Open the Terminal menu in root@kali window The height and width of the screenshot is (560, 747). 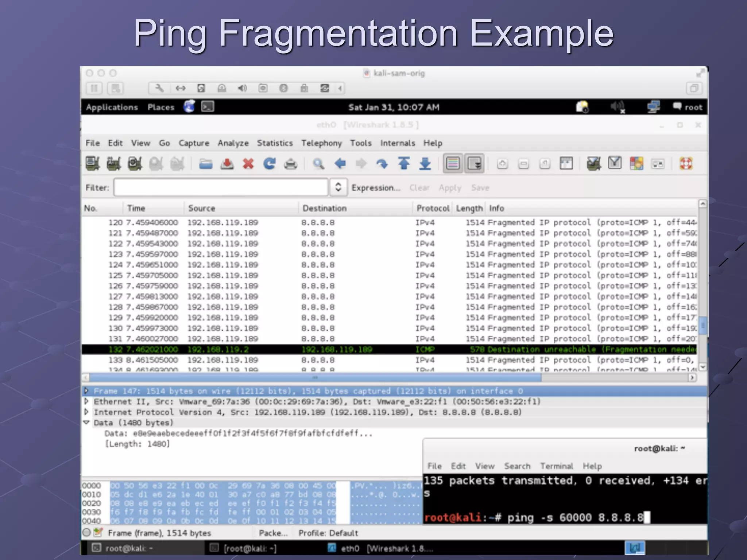556,466
